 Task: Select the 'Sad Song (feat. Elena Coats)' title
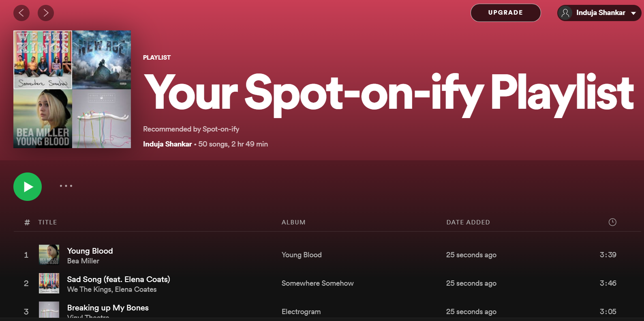(x=118, y=279)
